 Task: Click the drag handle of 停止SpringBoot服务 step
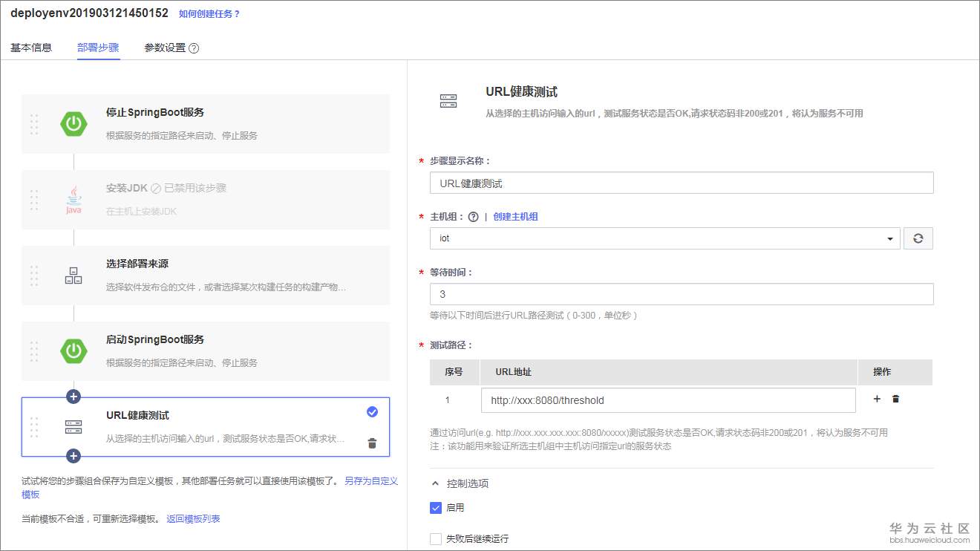(x=34, y=124)
